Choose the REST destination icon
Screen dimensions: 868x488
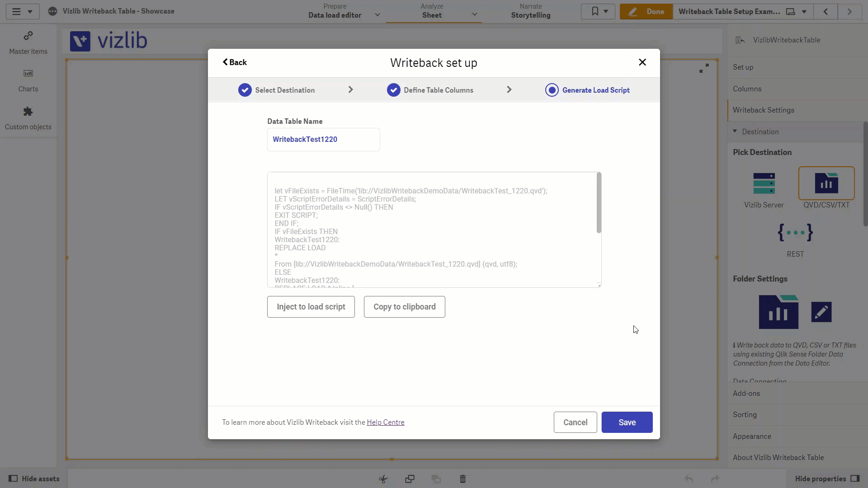click(x=795, y=232)
